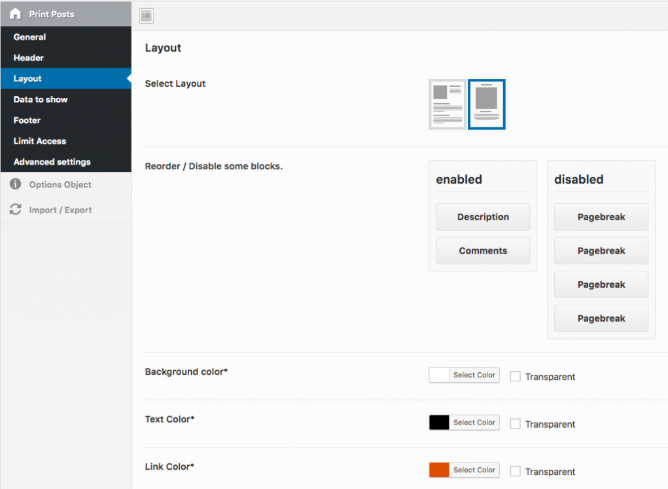Click the Import / Export refresh icon
Image resolution: width=668 pixels, height=489 pixels.
click(15, 209)
